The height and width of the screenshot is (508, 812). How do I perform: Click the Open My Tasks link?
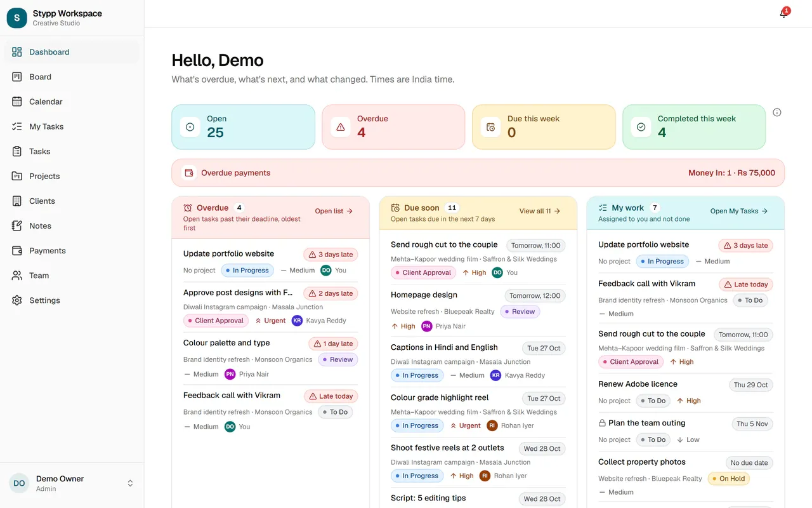739,211
